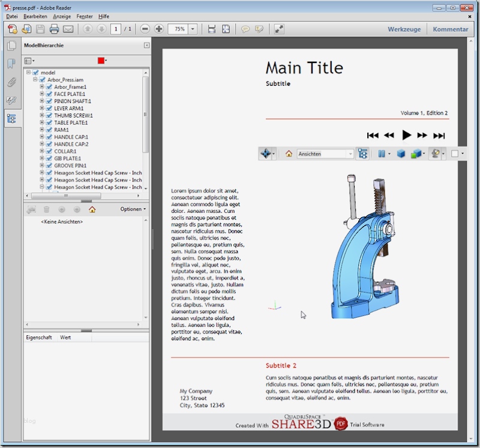Expand the Arbor_Frame:1 tree node
Viewport: 480px width, 448px height.
click(42, 87)
